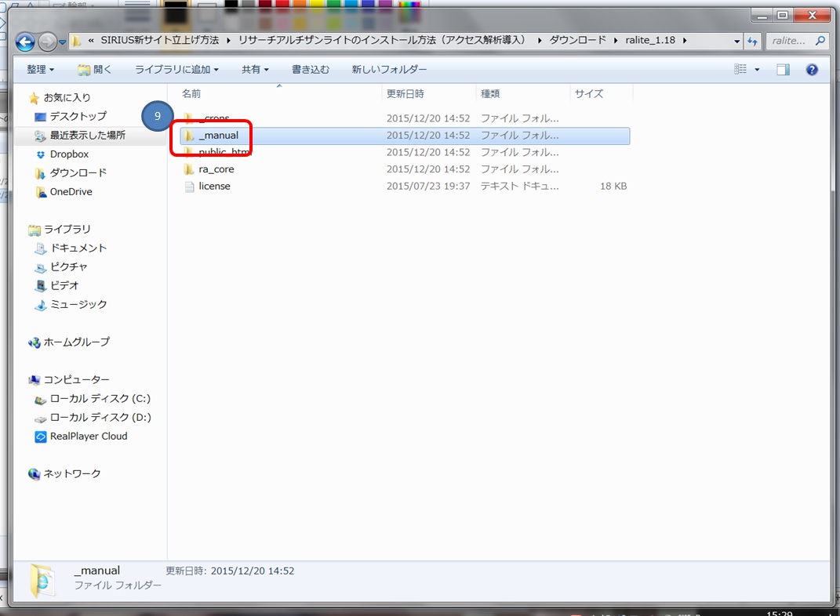Expand view options dropdown arrow
Viewport: 840px width, 616px height.
tap(757, 70)
